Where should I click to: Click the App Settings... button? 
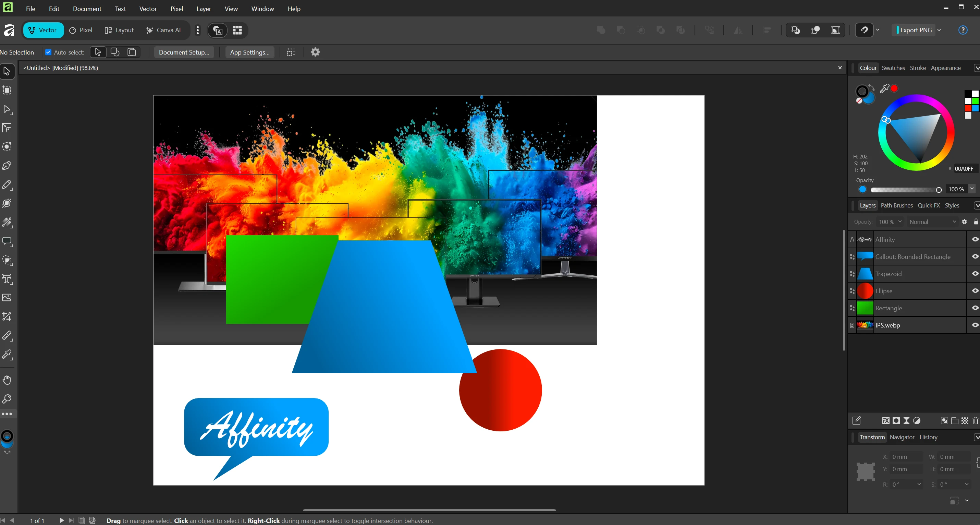249,52
